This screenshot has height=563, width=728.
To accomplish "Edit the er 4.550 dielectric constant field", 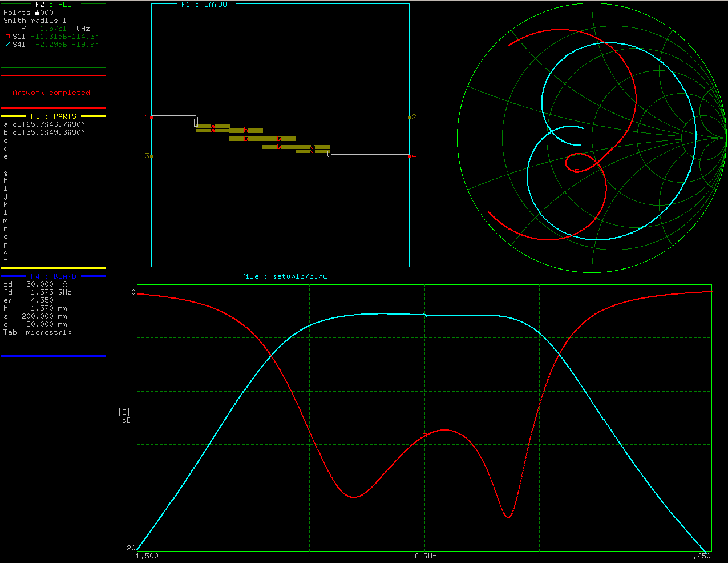I will [42, 300].
